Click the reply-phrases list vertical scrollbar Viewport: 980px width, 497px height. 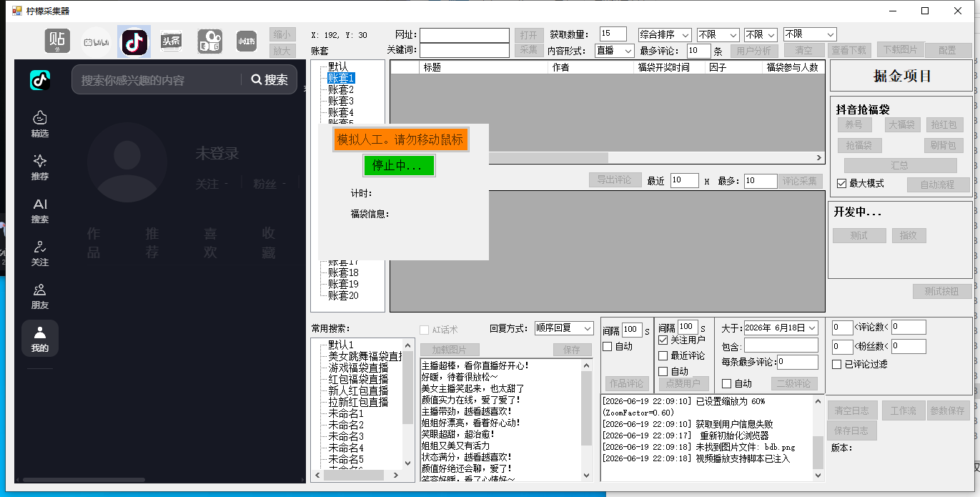pos(587,420)
